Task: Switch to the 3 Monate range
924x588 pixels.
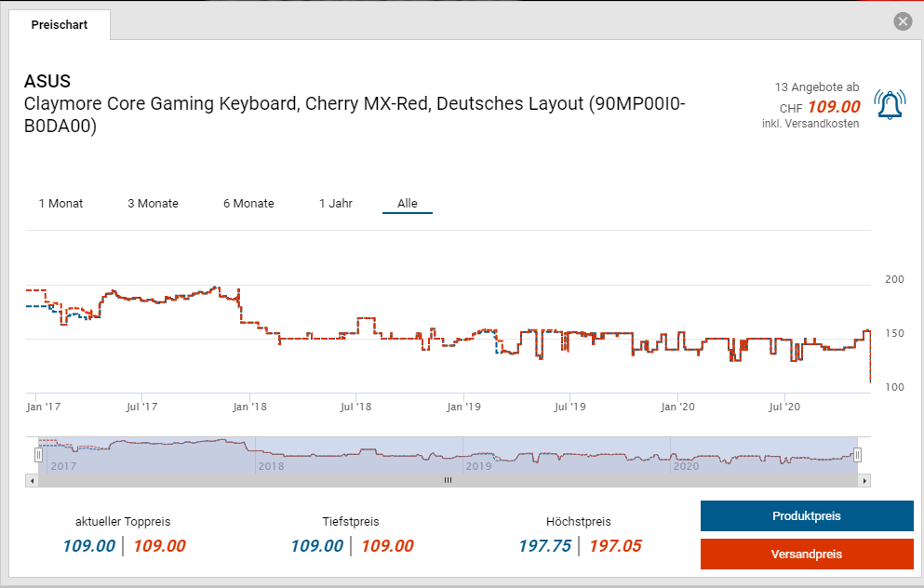Action: point(153,203)
